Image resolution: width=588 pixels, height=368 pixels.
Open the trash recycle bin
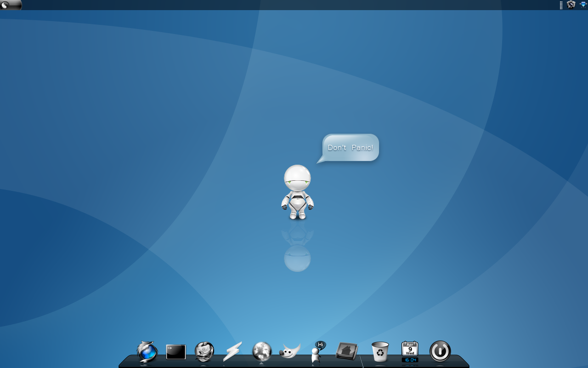point(380,352)
